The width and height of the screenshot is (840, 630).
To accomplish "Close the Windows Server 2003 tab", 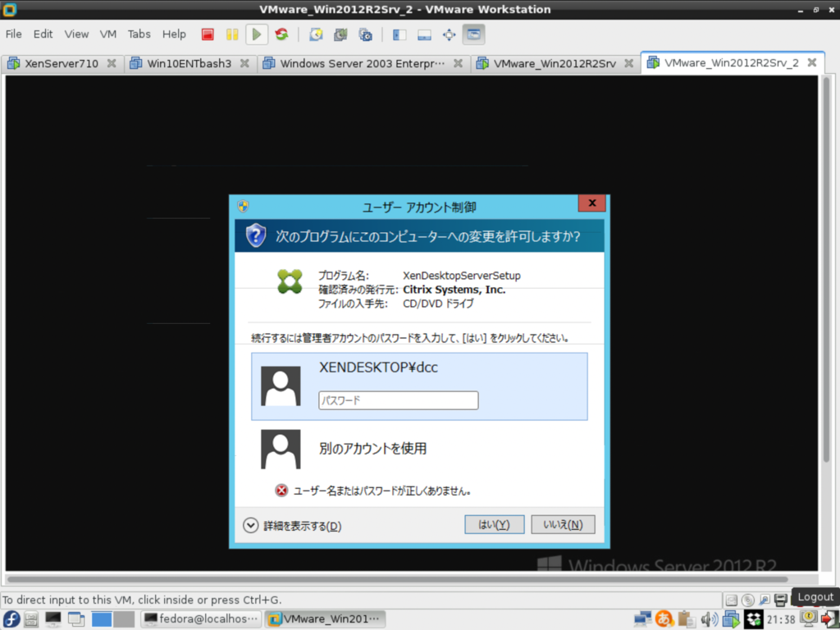I will pyautogui.click(x=458, y=63).
